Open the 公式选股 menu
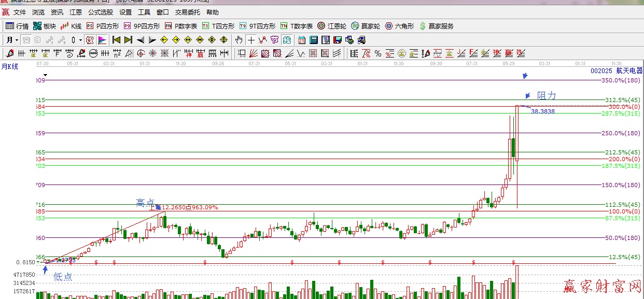This screenshot has height=299, width=644. pyautogui.click(x=101, y=12)
